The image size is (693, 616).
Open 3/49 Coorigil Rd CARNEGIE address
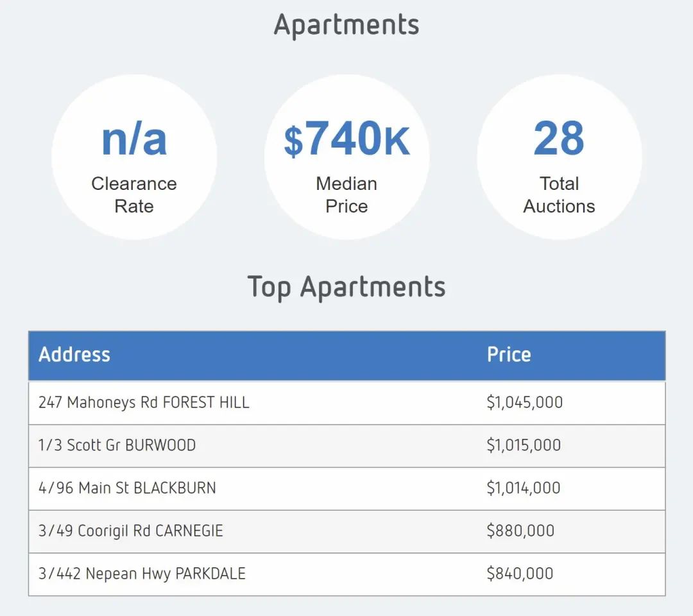pos(131,531)
